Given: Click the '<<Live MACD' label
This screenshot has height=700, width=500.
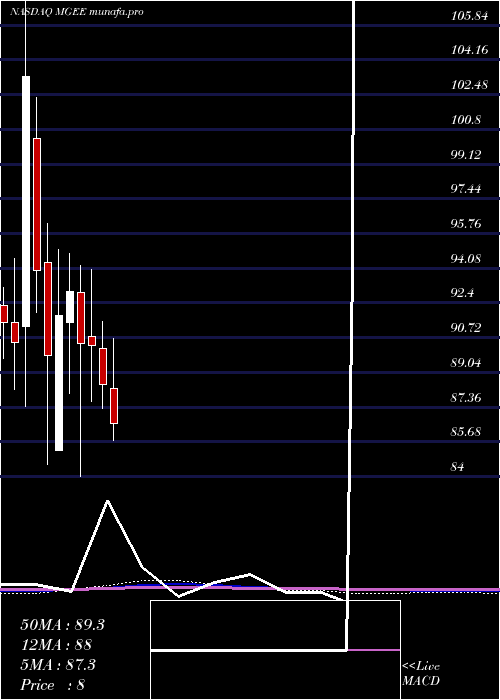Looking at the screenshot, I should coord(421,674).
